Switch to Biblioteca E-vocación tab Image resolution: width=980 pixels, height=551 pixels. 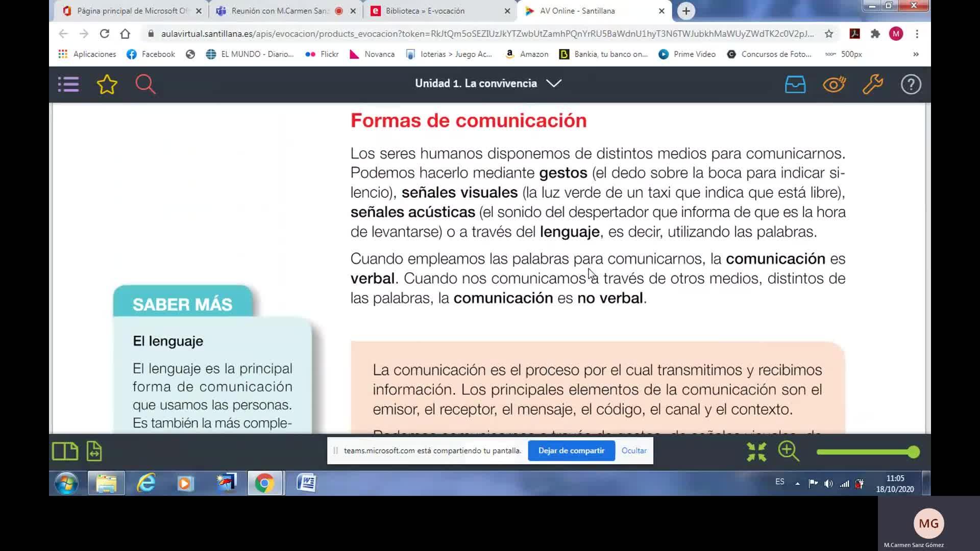[x=425, y=11]
